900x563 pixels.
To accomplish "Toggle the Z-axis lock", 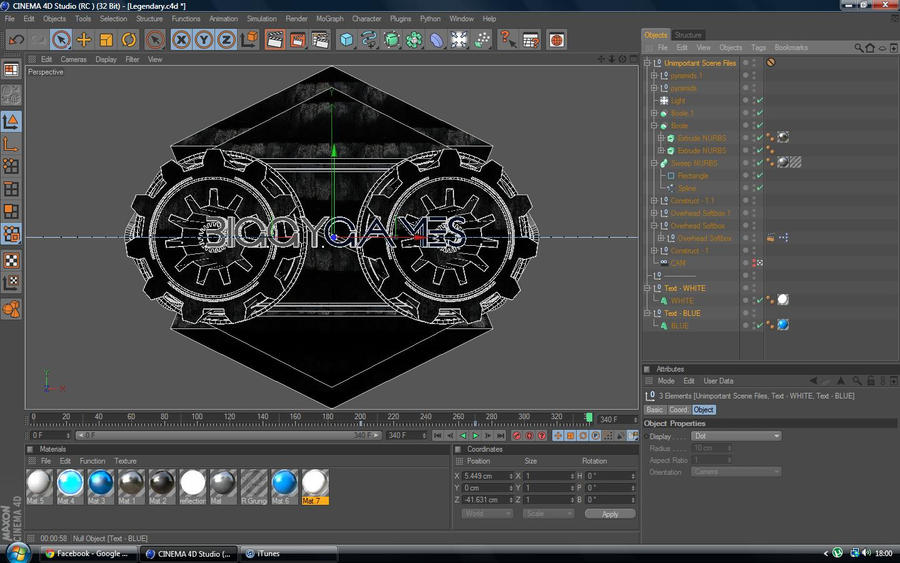I will point(226,40).
